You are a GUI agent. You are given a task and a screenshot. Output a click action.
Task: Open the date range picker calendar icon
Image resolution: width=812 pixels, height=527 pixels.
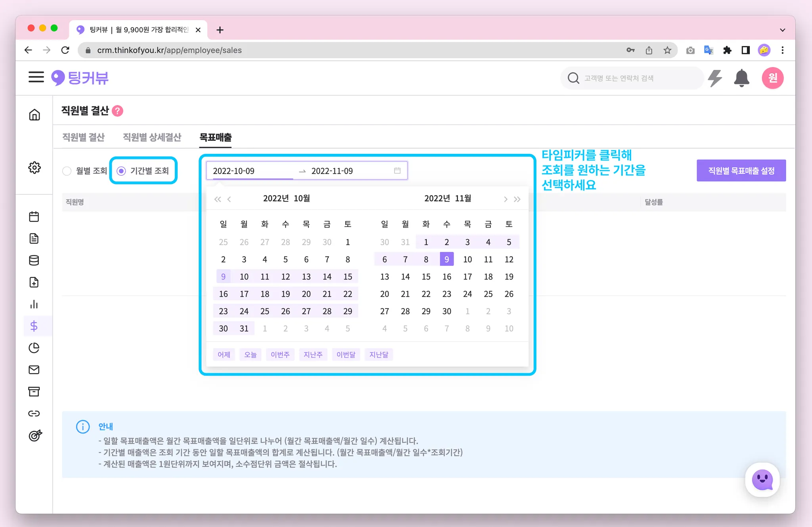[397, 171]
